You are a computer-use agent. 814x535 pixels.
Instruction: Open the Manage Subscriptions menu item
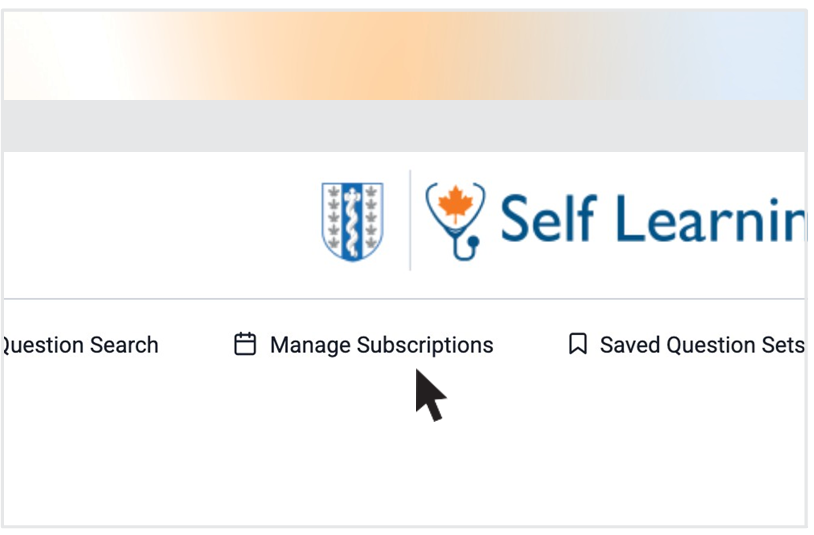pos(381,345)
